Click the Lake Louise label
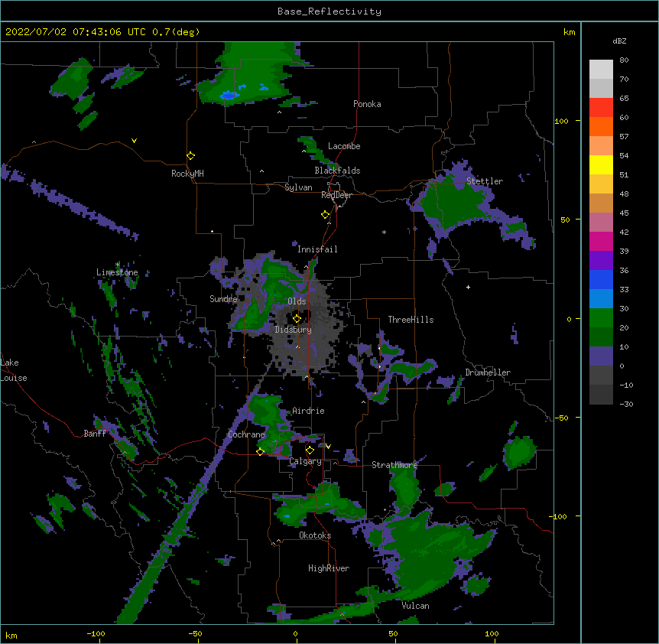Screen dimensions: 659x644 (x=14, y=370)
